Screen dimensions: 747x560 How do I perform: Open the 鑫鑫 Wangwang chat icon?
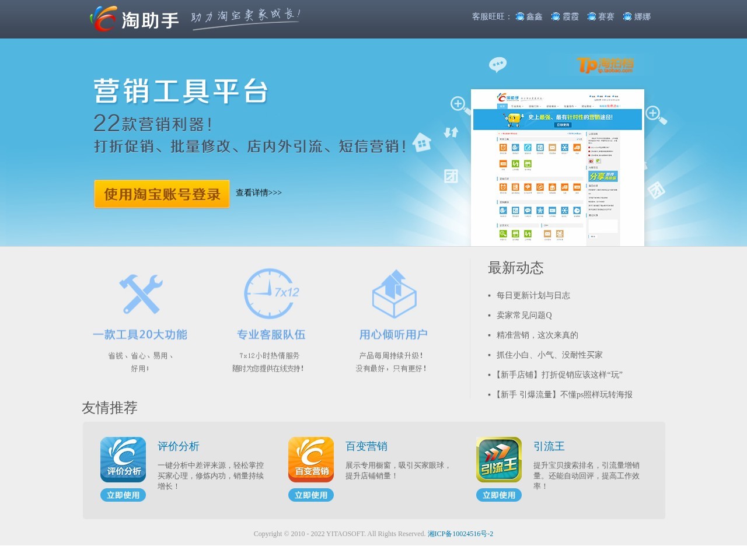(x=520, y=16)
